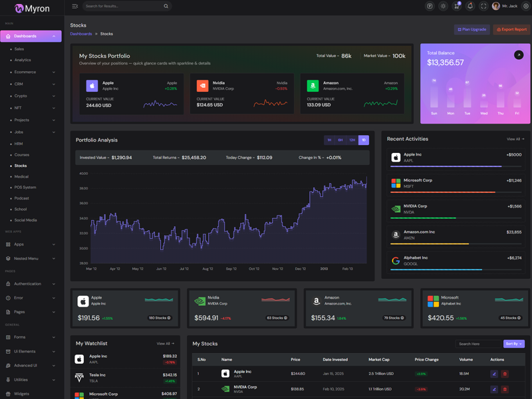
Task: Click the notifications bell icon
Action: coord(470,6)
